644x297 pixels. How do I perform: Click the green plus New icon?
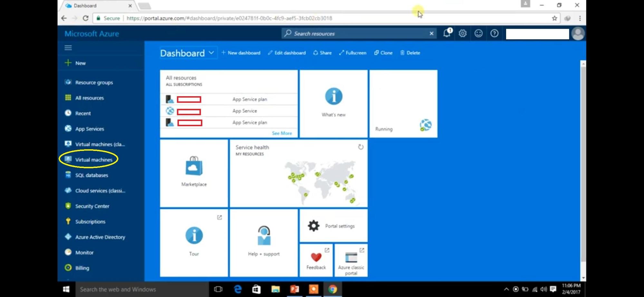coord(68,63)
